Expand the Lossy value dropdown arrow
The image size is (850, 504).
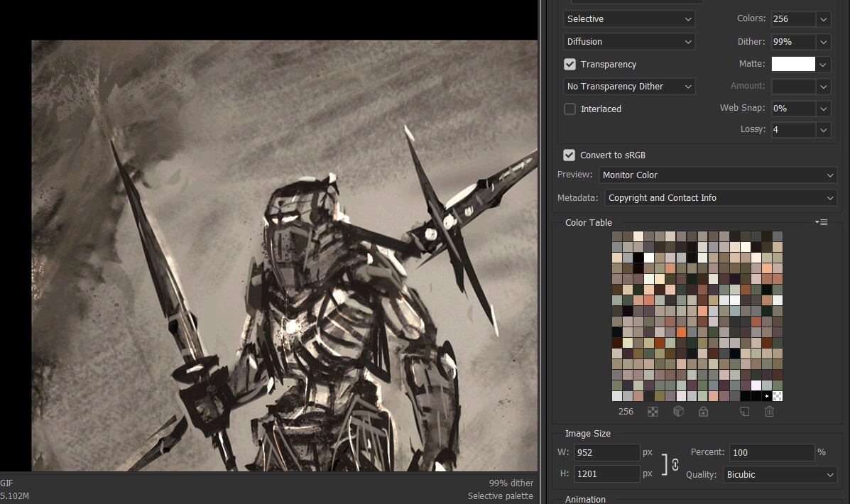(824, 129)
